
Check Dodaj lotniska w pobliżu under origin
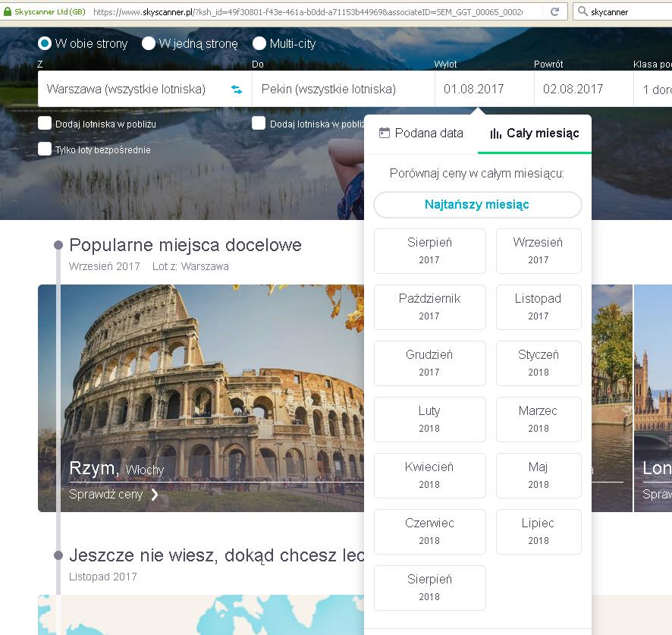point(45,124)
